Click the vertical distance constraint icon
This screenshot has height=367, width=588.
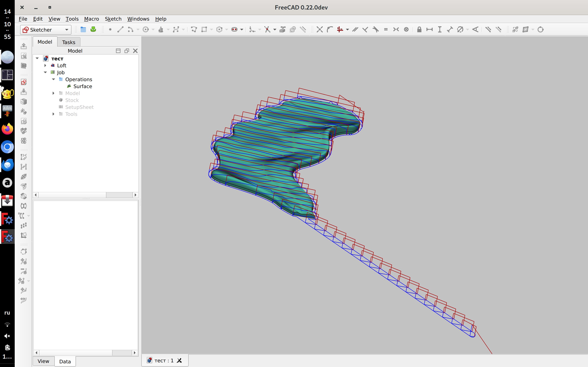440,30
